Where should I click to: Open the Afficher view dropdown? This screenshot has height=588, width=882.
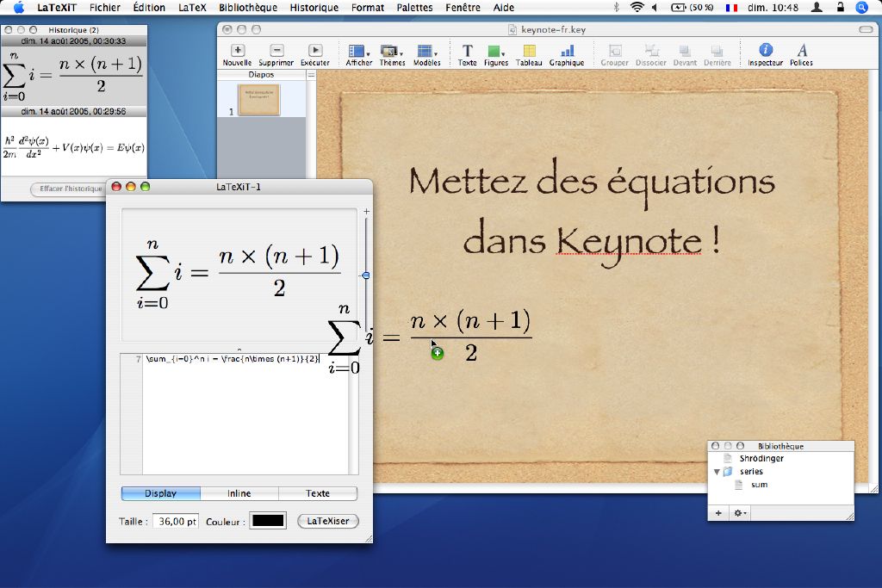coord(358,51)
